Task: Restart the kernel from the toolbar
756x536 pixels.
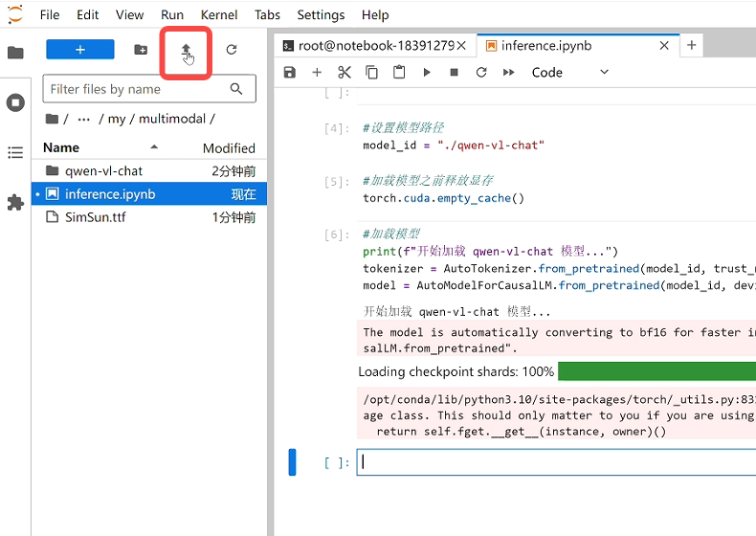Action: (x=481, y=73)
